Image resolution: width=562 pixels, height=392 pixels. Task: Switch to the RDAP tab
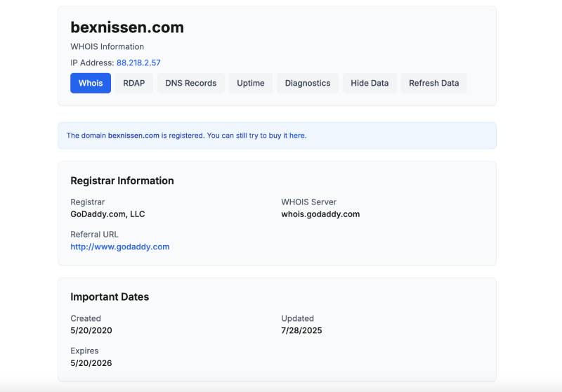(133, 83)
